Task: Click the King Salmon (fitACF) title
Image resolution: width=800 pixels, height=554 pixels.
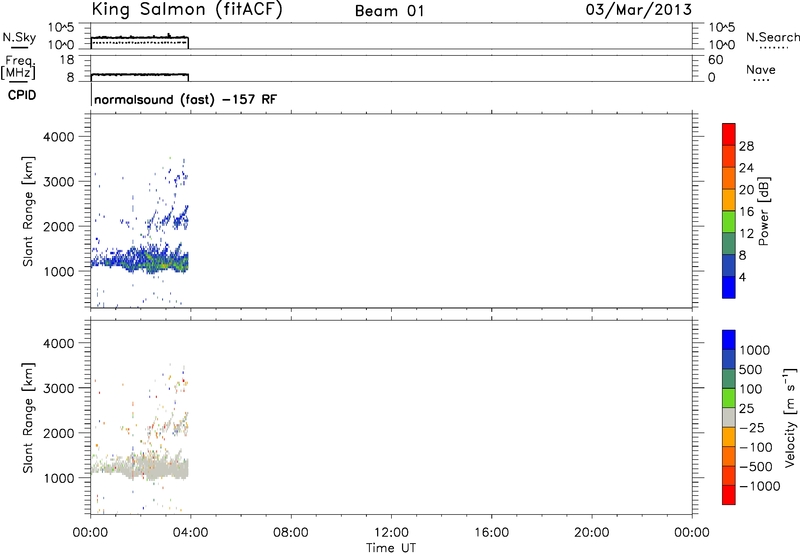Action: pos(187,10)
